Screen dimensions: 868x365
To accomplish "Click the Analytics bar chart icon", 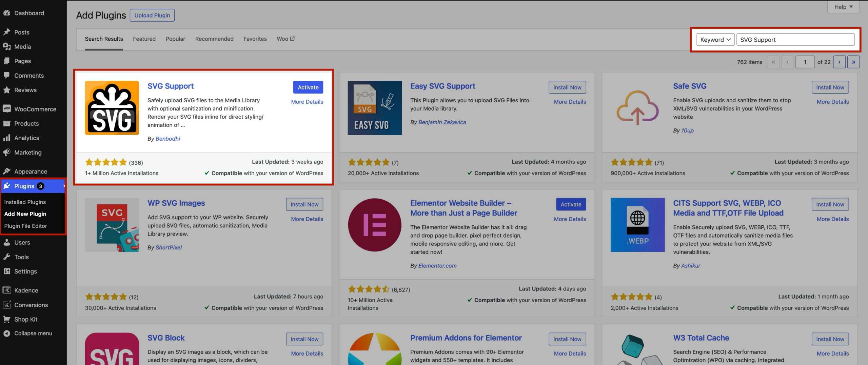I will click(x=7, y=138).
